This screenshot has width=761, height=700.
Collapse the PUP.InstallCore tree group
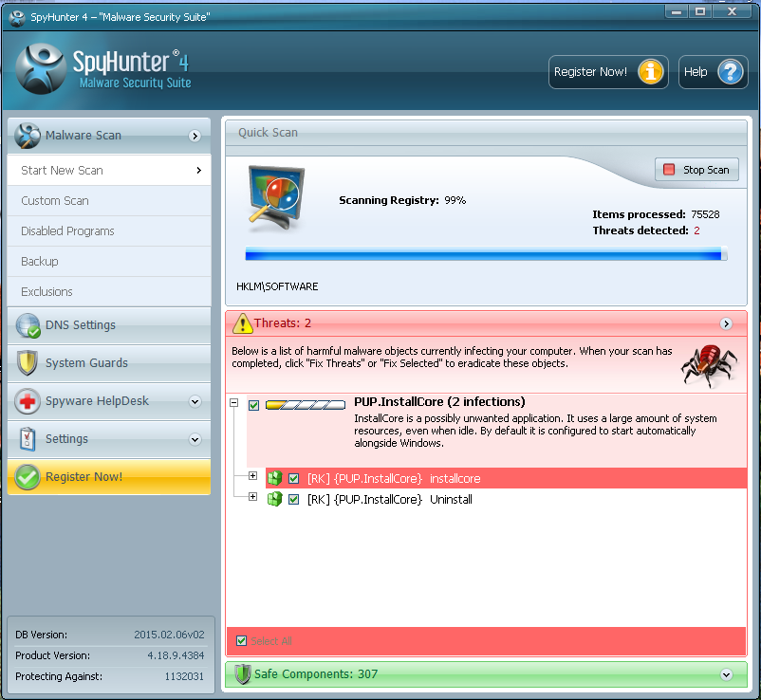(x=234, y=402)
